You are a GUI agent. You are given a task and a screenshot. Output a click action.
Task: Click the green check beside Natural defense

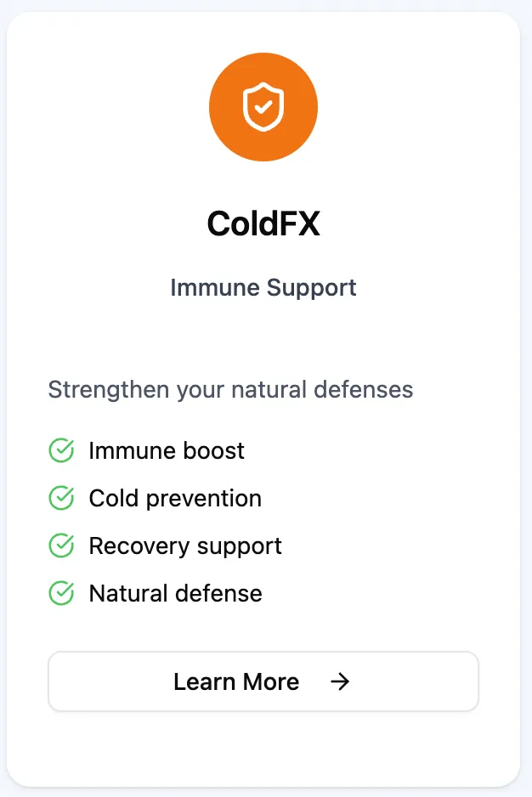[61, 593]
